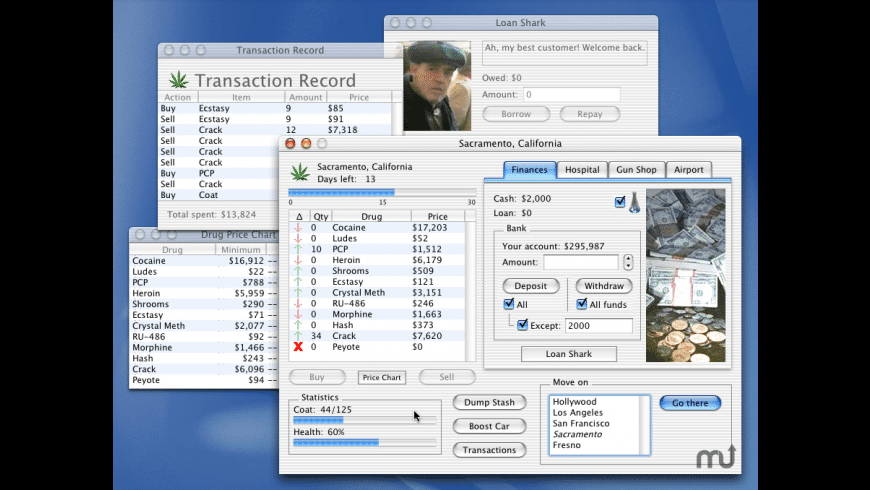Click the up arrow on the PCP row

coord(298,249)
